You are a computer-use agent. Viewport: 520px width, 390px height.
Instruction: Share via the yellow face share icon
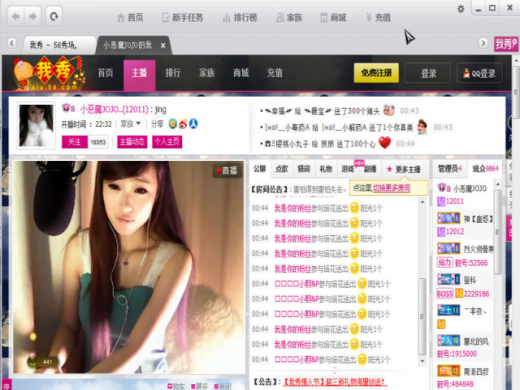(173, 124)
